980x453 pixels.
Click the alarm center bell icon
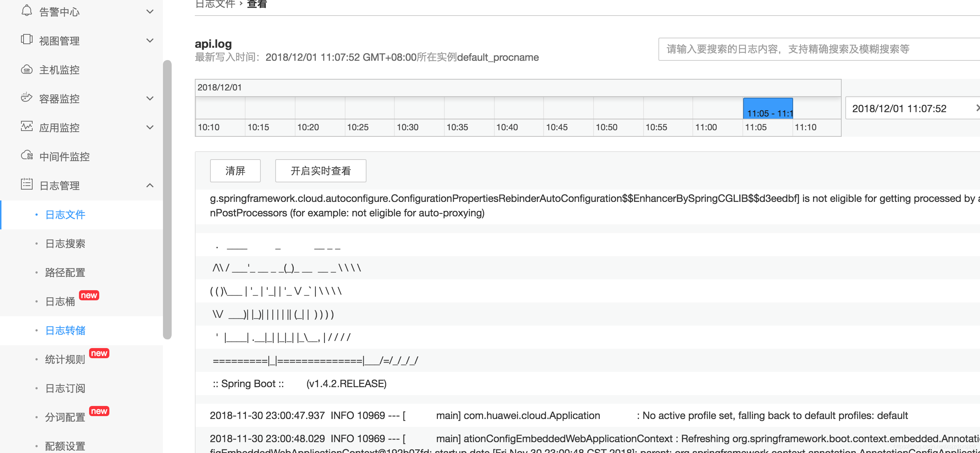(x=27, y=10)
